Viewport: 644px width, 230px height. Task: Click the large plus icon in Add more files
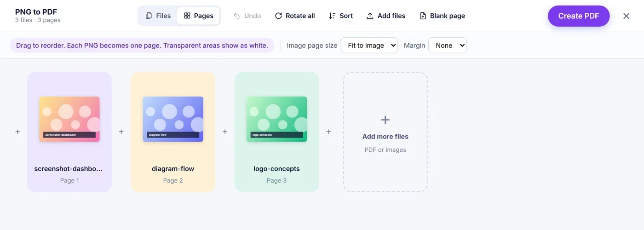click(385, 120)
